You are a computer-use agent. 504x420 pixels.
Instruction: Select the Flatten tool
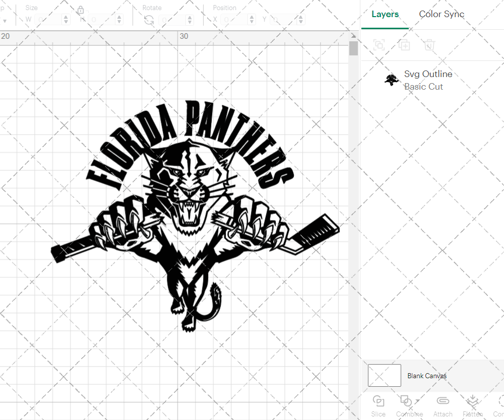coord(472,403)
